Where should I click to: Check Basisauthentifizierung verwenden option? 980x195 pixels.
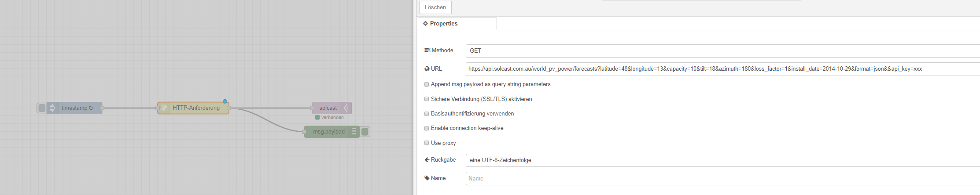[427, 114]
